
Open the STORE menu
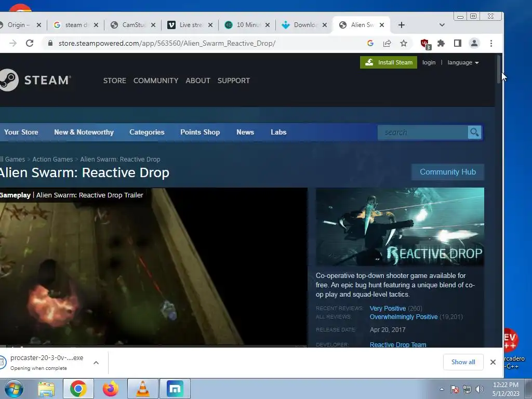115,81
